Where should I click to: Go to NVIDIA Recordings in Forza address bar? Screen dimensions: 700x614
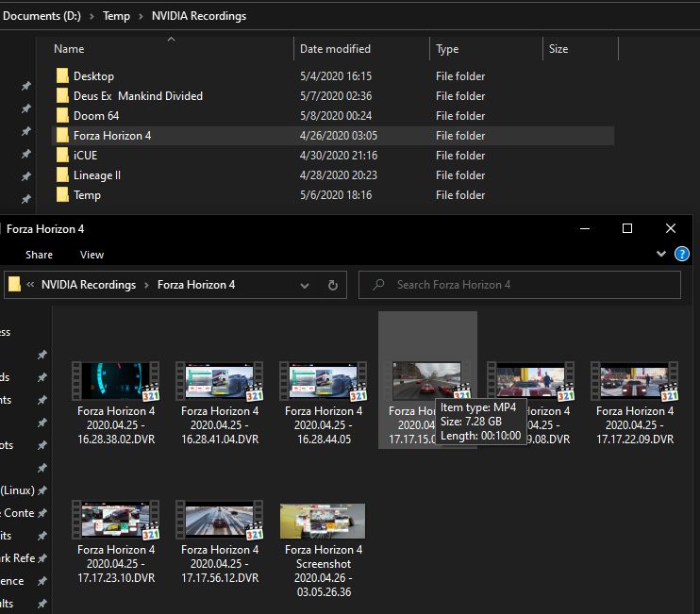(89, 285)
